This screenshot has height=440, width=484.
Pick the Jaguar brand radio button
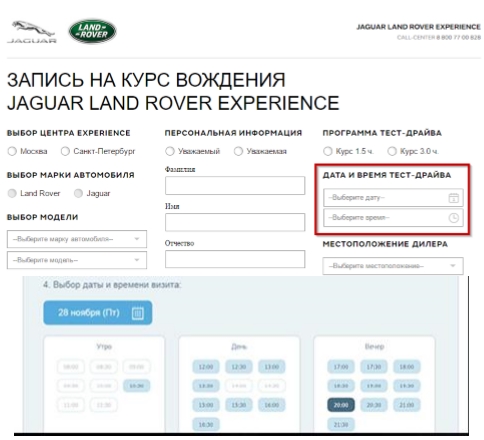pos(78,193)
